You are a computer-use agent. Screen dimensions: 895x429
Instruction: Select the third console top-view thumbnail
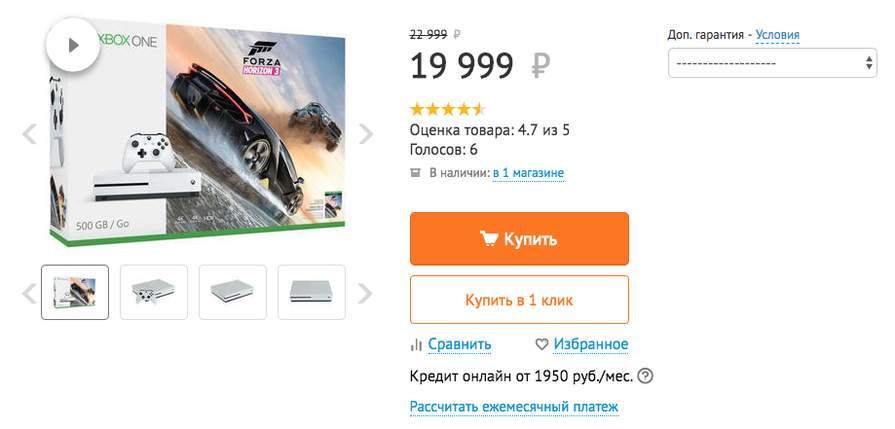[233, 292]
